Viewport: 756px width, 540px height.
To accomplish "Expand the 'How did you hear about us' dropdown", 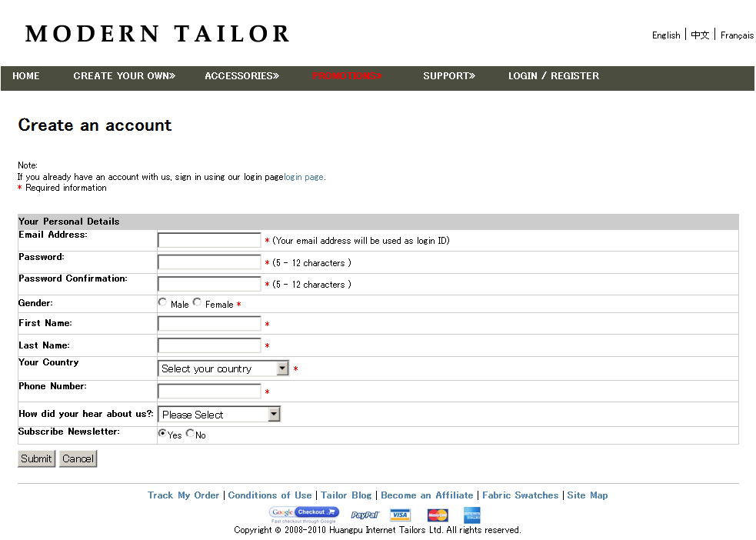I will (x=219, y=415).
